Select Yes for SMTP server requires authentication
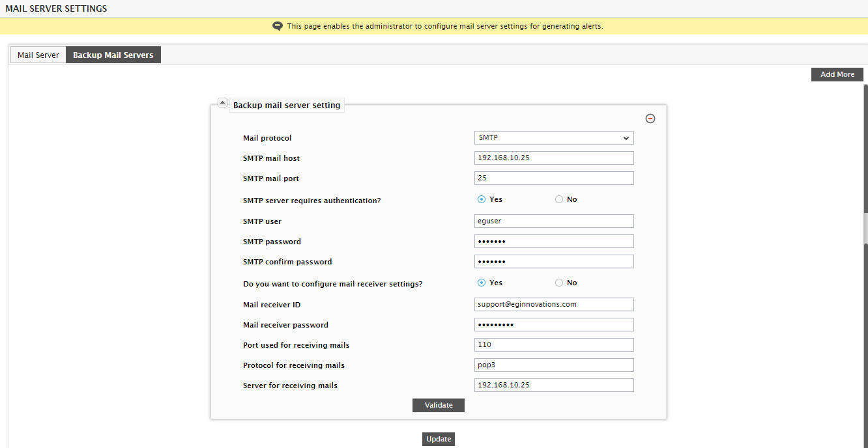This screenshot has width=868, height=448. tap(482, 199)
